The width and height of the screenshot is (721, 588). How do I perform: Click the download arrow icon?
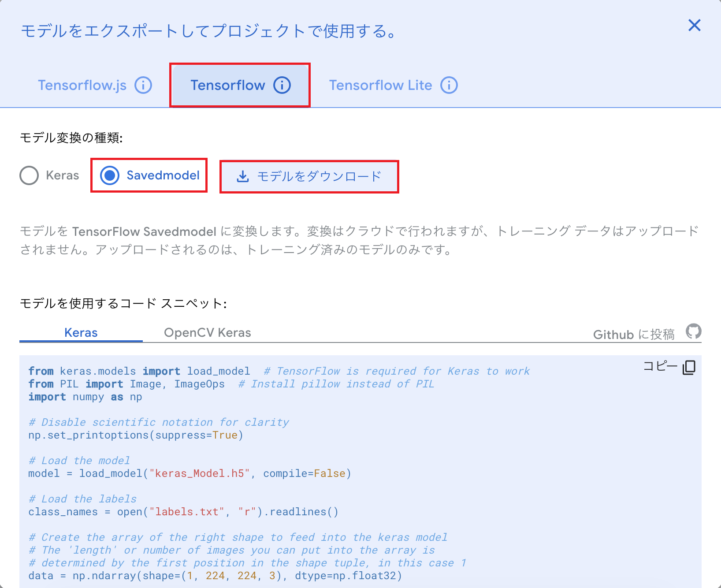coord(243,177)
